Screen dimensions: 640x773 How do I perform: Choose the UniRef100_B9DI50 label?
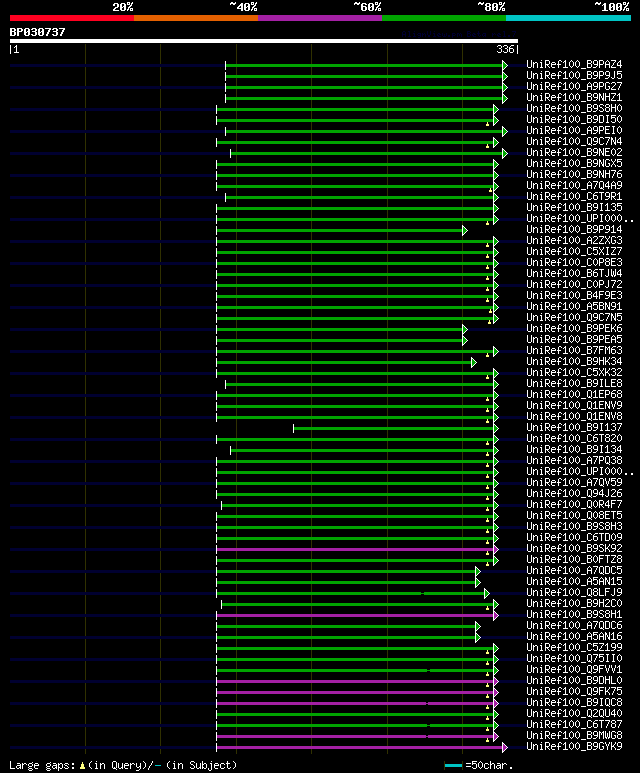click(574, 119)
